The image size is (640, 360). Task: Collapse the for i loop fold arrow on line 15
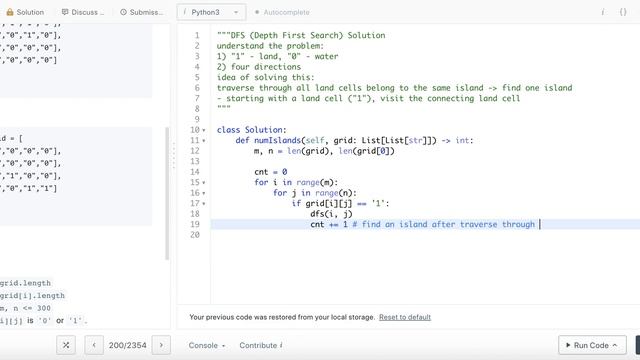pyautogui.click(x=204, y=183)
